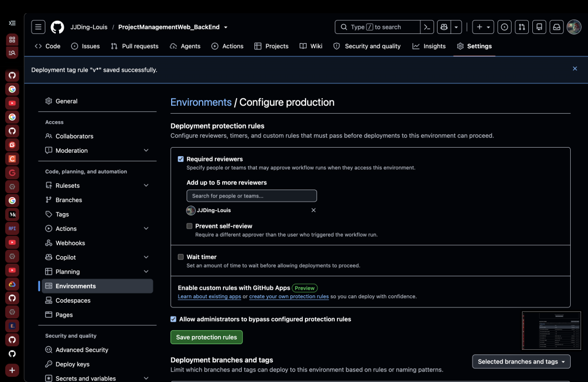Add a new tab with the plus icon in sidebar

(12, 371)
